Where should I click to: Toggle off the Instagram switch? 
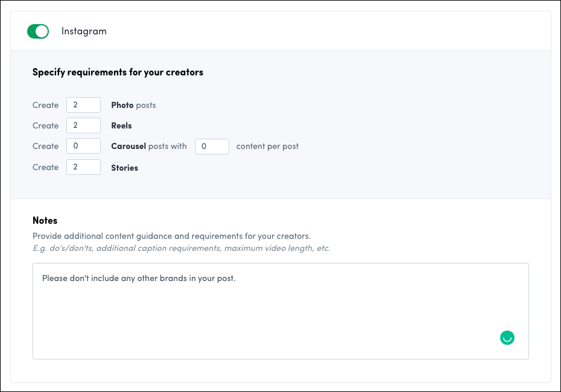[x=38, y=31]
